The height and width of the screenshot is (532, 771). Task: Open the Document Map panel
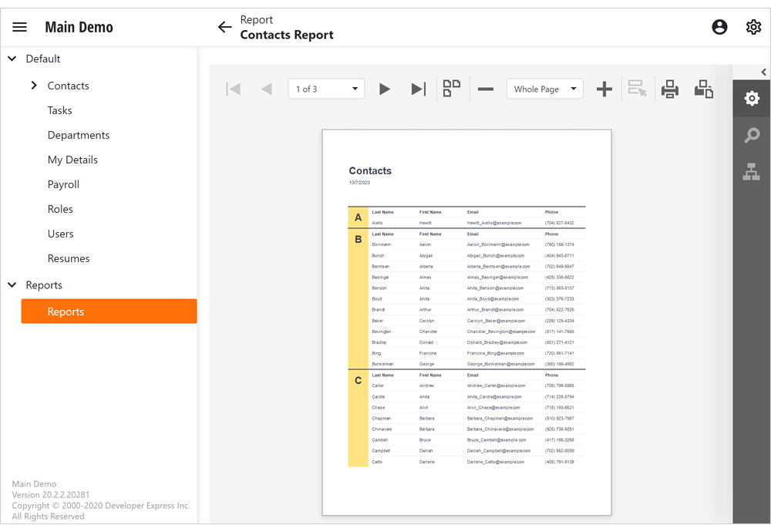point(752,171)
